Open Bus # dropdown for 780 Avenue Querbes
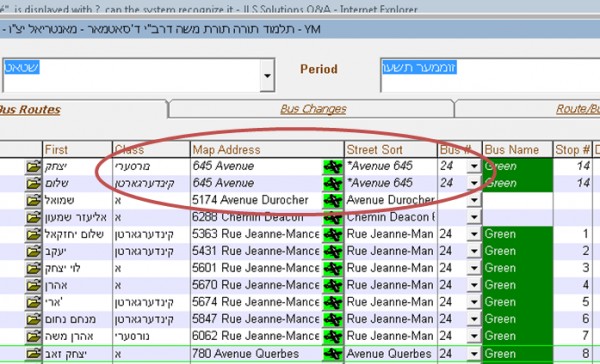The width and height of the screenshot is (600, 364). tap(474, 354)
